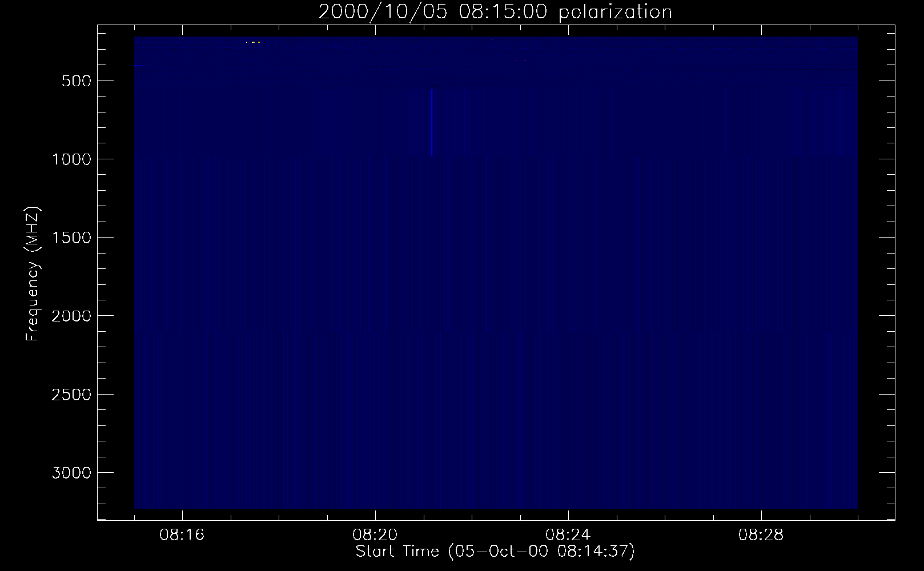Viewport: 924px width, 571px height.
Task: Click the '3000' frequency axis label
Action: click(71, 473)
